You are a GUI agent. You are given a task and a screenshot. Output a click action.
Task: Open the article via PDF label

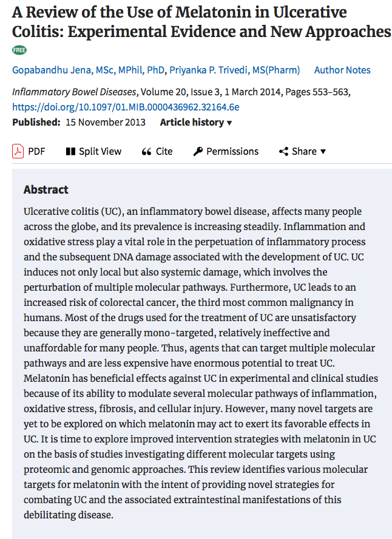coord(36,151)
